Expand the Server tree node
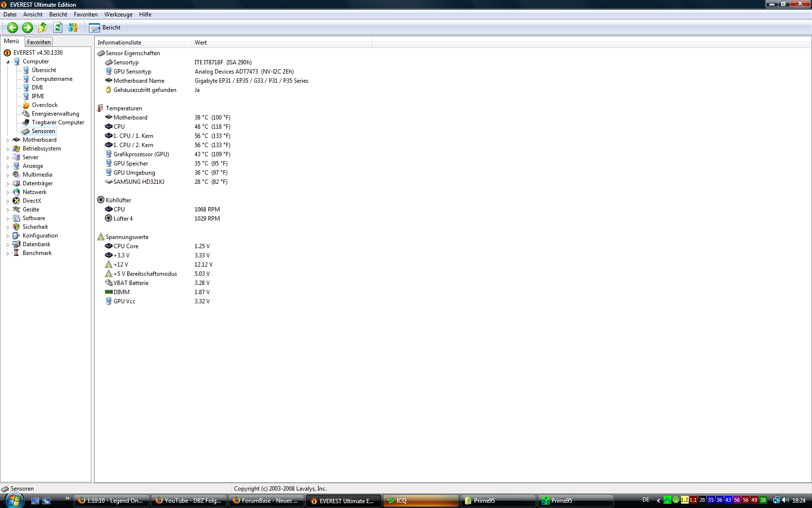Screen dimensions: 812x508 pos(8,158)
